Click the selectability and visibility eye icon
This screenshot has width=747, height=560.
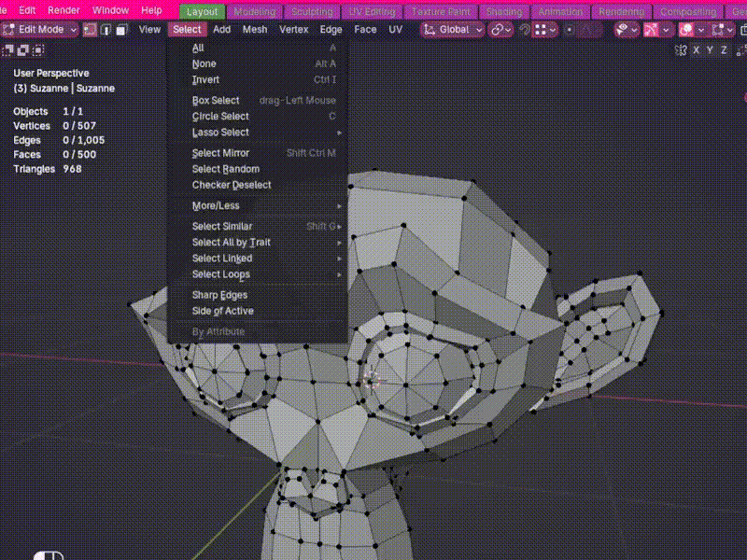pos(621,30)
